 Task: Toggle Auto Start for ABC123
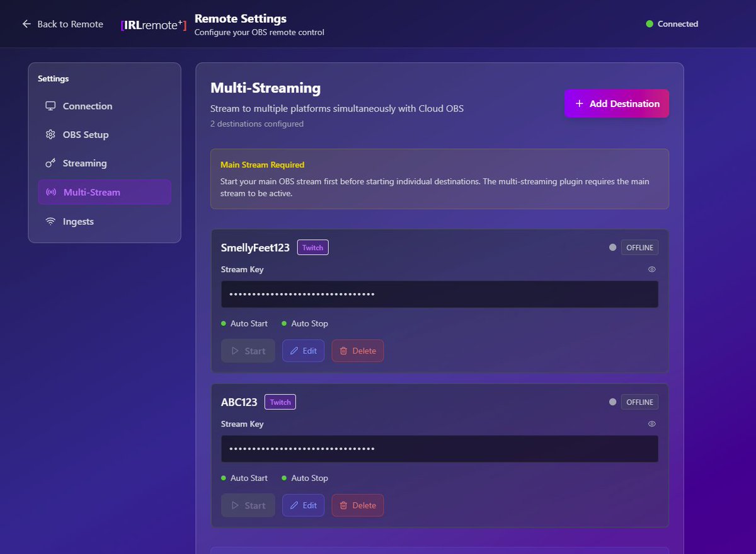click(x=244, y=478)
